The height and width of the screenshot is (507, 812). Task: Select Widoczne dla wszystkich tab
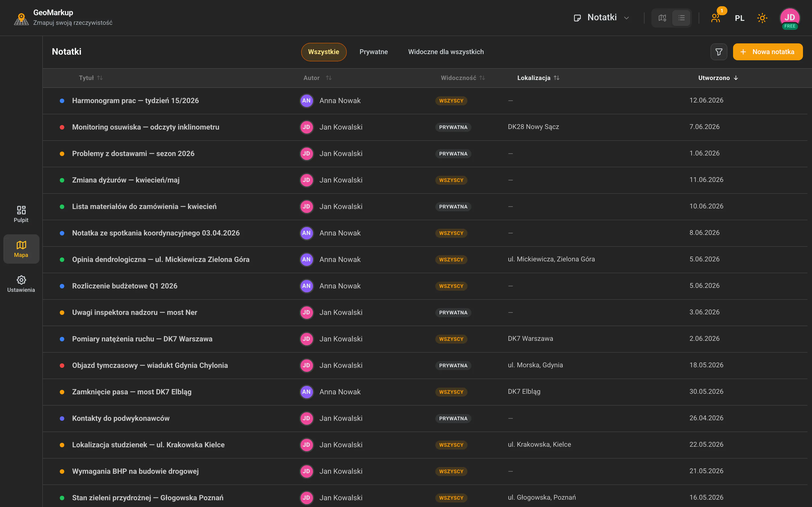[445, 52]
